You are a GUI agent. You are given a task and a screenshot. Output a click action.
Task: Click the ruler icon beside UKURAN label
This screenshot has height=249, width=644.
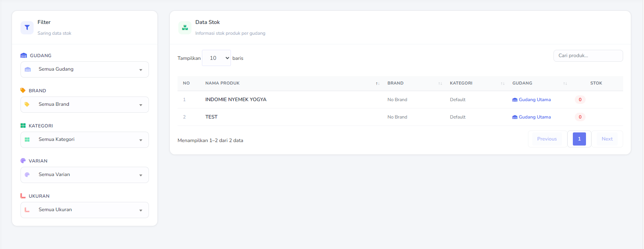click(23, 196)
